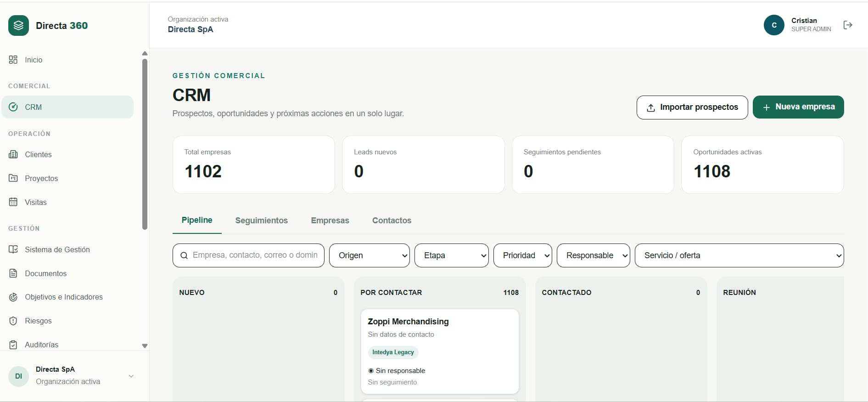Viewport: 868px width, 402px height.
Task: Open the Origen filter dropdown
Action: tap(370, 255)
